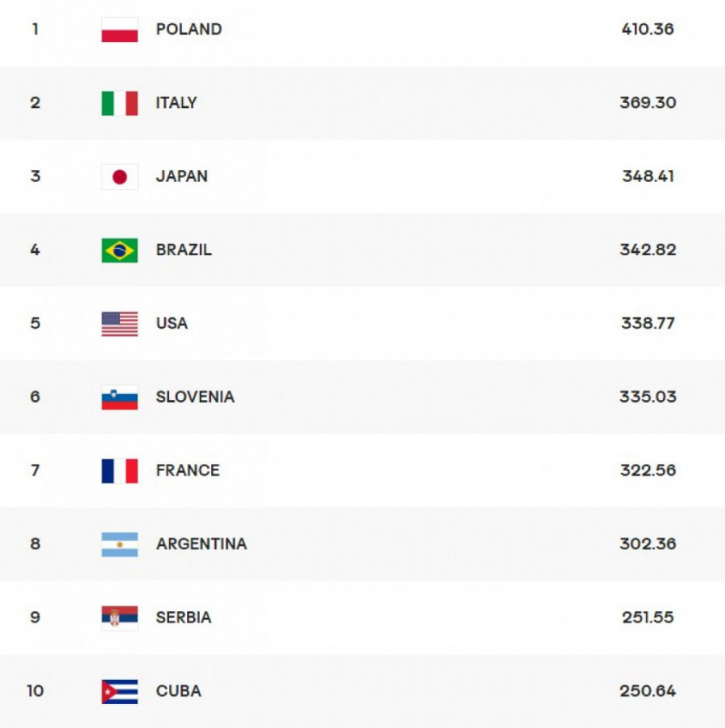Image resolution: width=725 pixels, height=728 pixels.
Task: Click Poland's 410.36 points score
Action: tap(648, 30)
